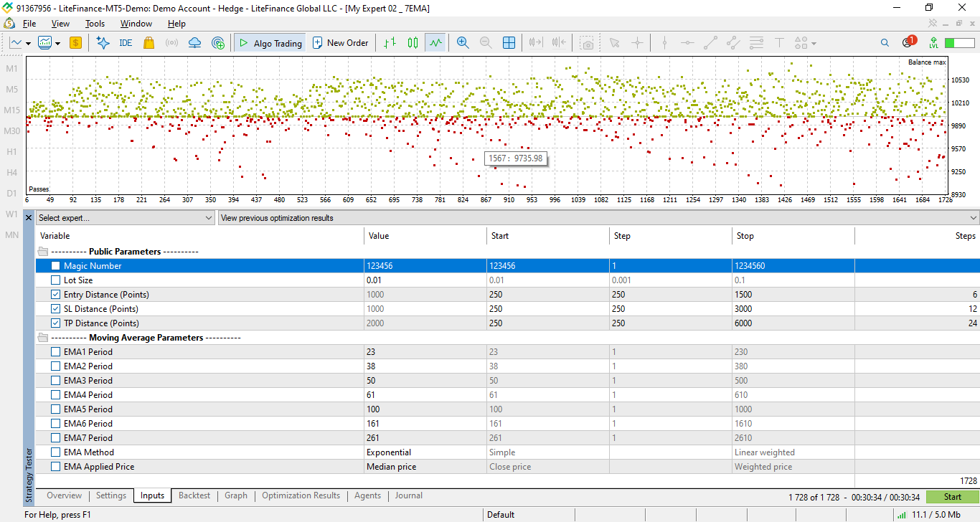The width and height of the screenshot is (980, 522).
Task: Select the line chart icon
Action: [435, 43]
